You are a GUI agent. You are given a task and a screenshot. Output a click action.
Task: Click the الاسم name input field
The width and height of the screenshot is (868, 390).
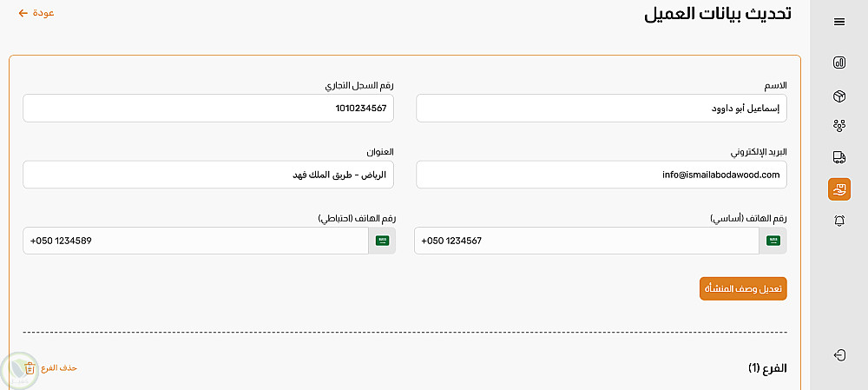click(601, 109)
